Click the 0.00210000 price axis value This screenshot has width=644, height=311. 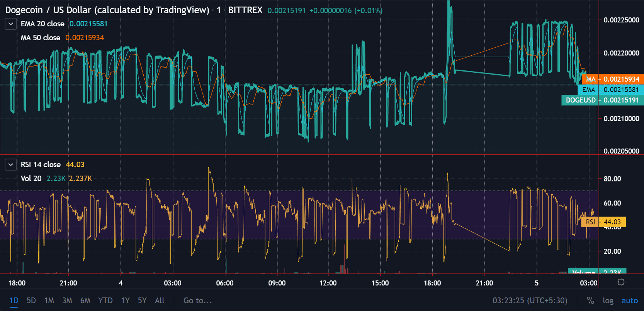[x=621, y=119]
